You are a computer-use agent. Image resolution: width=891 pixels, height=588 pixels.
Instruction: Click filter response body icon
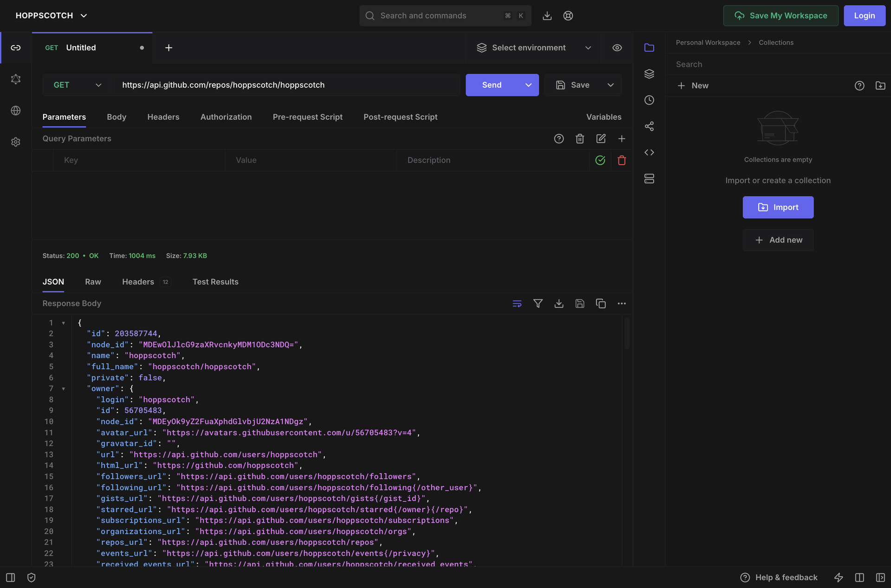point(538,304)
